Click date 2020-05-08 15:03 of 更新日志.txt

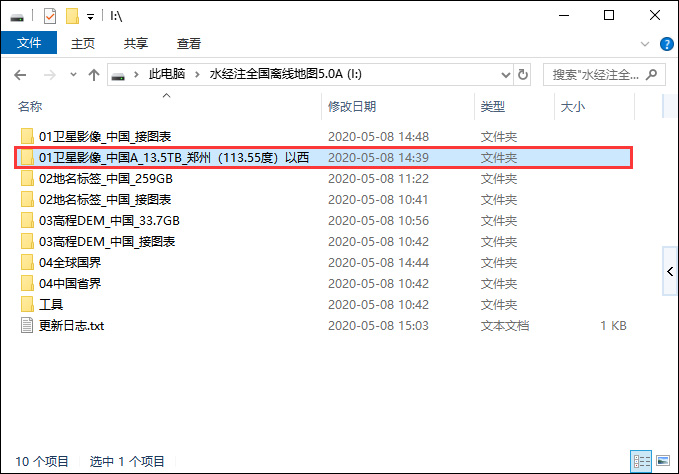[x=378, y=326]
